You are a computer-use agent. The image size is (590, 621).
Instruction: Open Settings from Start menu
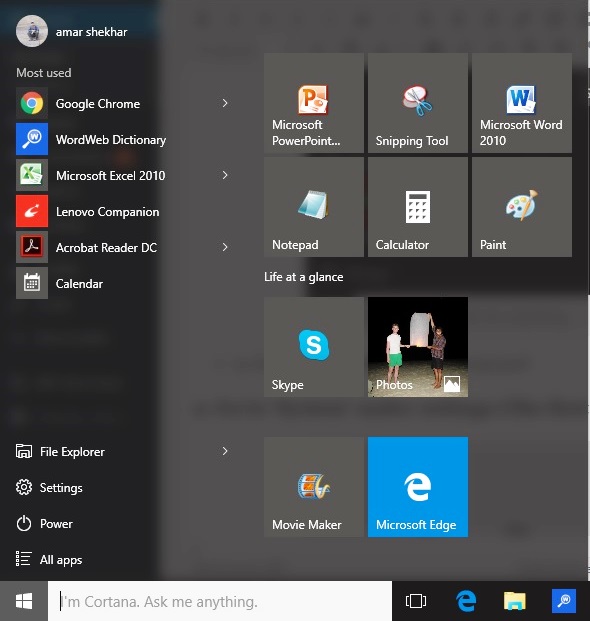pyautogui.click(x=49, y=488)
